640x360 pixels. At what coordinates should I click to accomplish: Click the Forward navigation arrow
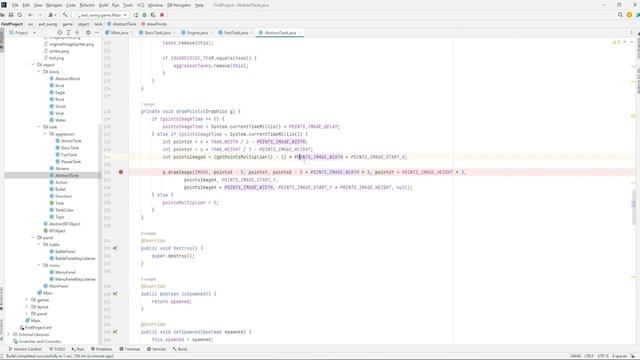40,15
